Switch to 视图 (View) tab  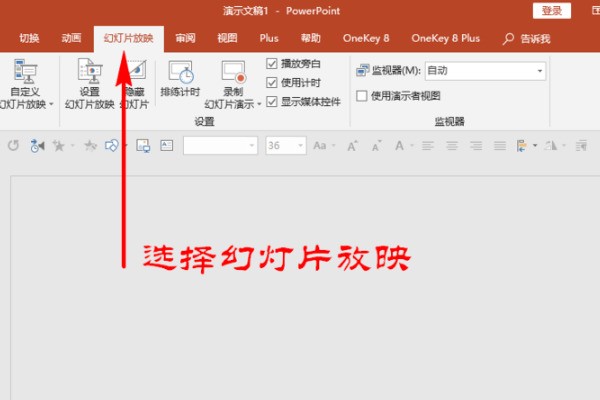click(x=227, y=38)
